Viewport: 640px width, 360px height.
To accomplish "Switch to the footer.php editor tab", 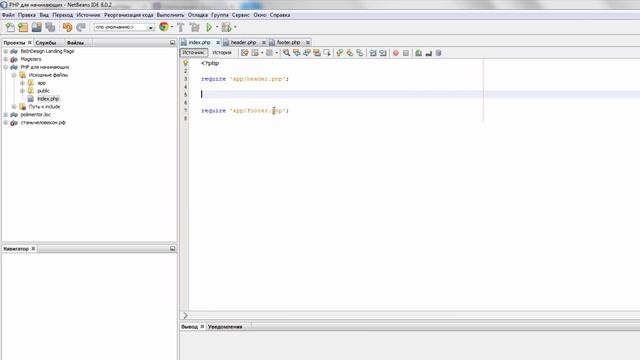I will point(289,42).
